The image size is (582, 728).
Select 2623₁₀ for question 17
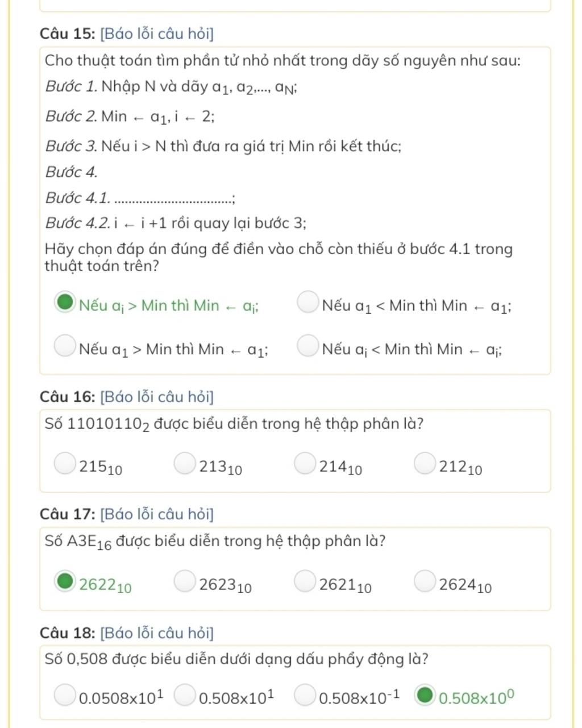pos(185,581)
